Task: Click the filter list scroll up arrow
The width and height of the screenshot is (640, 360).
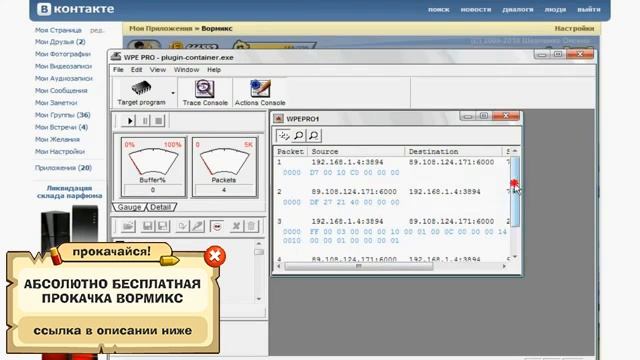Action: [259, 244]
